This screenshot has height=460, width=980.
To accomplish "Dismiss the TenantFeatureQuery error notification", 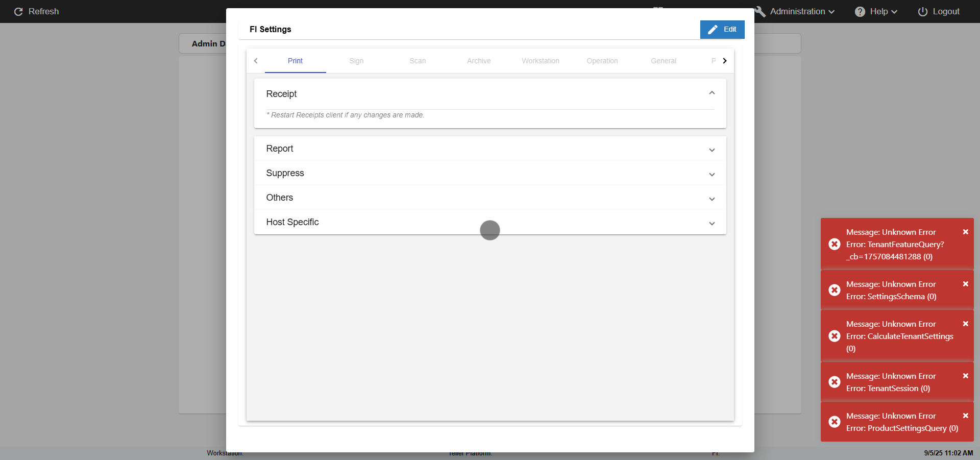I will coord(966,232).
